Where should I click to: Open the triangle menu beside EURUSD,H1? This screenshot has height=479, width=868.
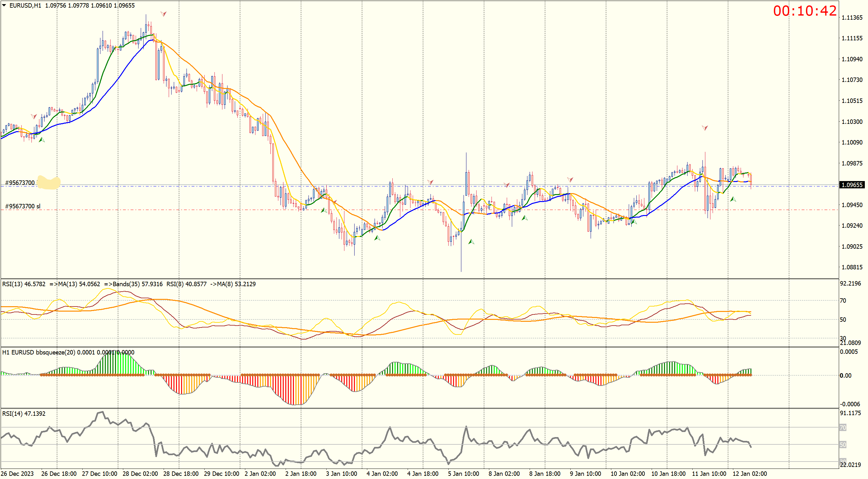click(x=4, y=5)
